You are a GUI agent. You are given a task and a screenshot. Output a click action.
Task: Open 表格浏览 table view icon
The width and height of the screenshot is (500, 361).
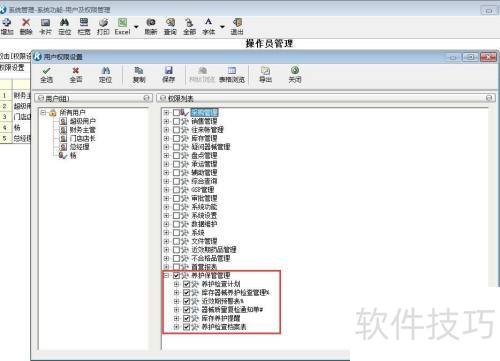[232, 70]
